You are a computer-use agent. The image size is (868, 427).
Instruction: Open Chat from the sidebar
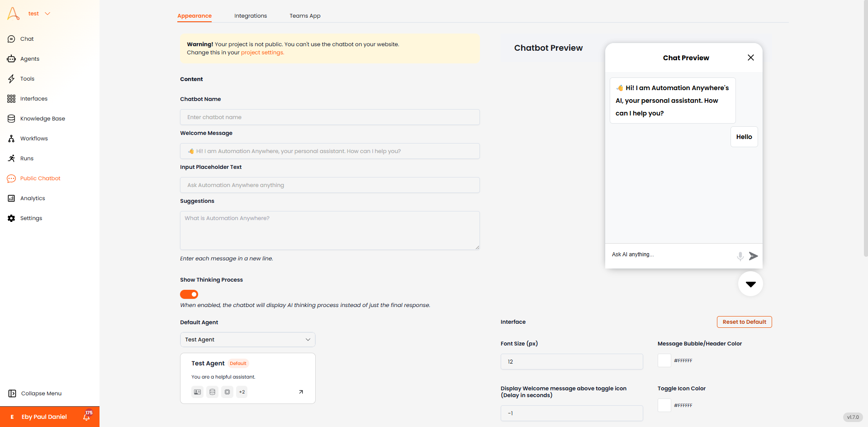point(26,39)
